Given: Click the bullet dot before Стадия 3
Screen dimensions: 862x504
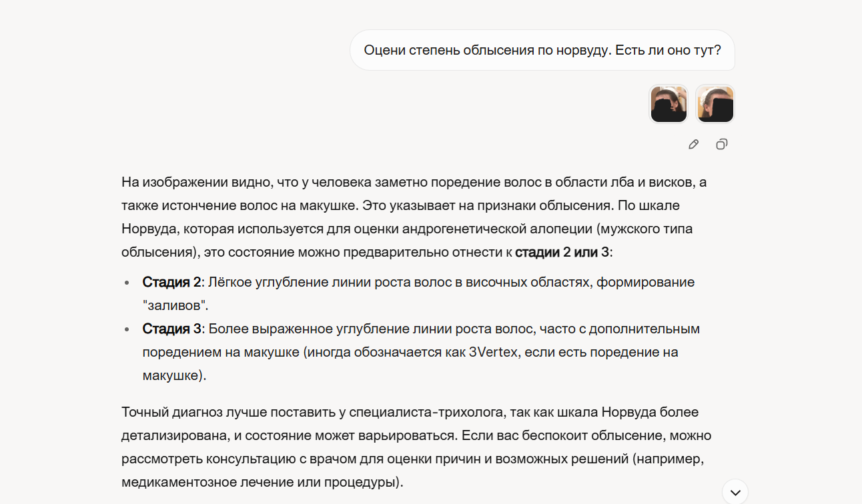Looking at the screenshot, I should pyautogui.click(x=127, y=329).
